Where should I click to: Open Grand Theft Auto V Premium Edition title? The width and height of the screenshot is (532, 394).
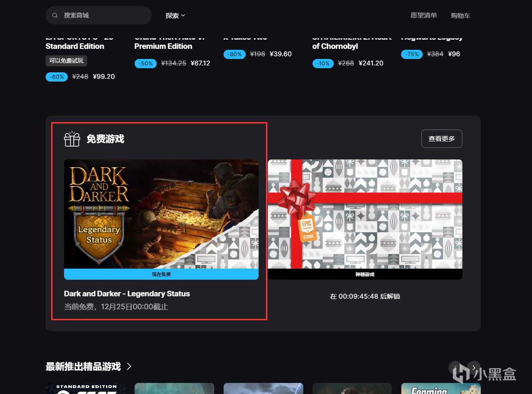169,42
